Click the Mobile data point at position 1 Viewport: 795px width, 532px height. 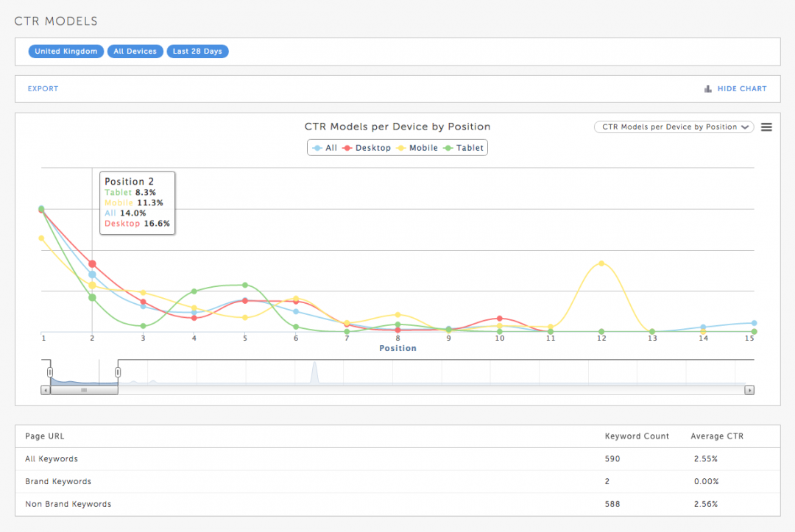click(41, 238)
